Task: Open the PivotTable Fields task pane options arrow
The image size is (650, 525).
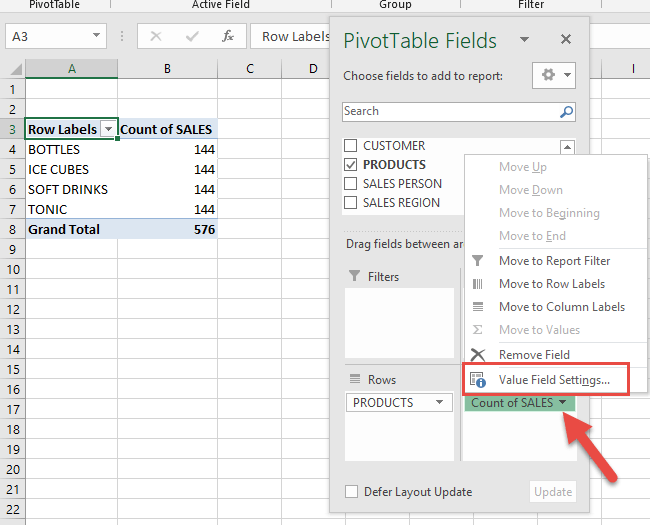Action: pos(524,39)
